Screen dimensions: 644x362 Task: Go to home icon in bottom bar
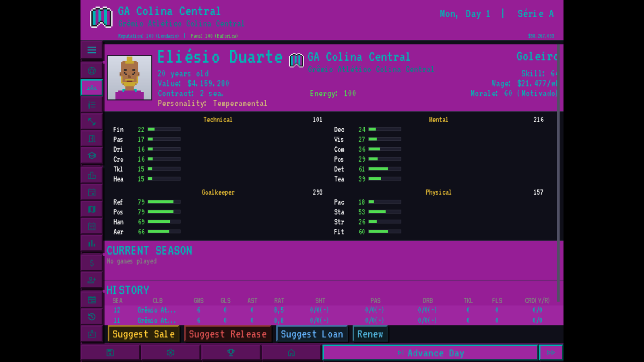coord(291,353)
